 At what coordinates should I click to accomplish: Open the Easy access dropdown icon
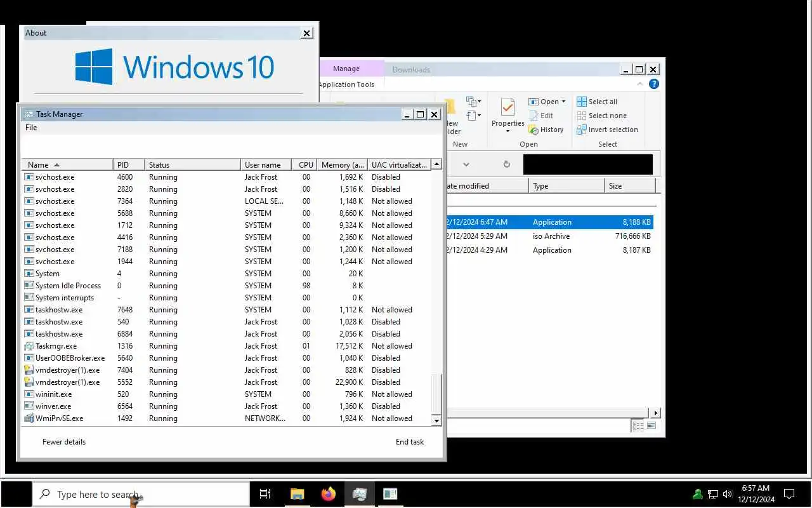point(473,116)
